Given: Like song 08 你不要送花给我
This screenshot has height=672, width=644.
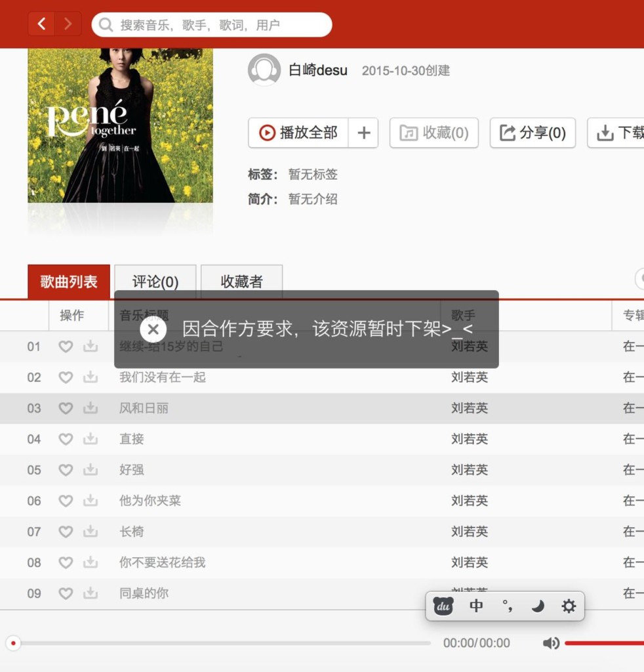Looking at the screenshot, I should (x=66, y=562).
